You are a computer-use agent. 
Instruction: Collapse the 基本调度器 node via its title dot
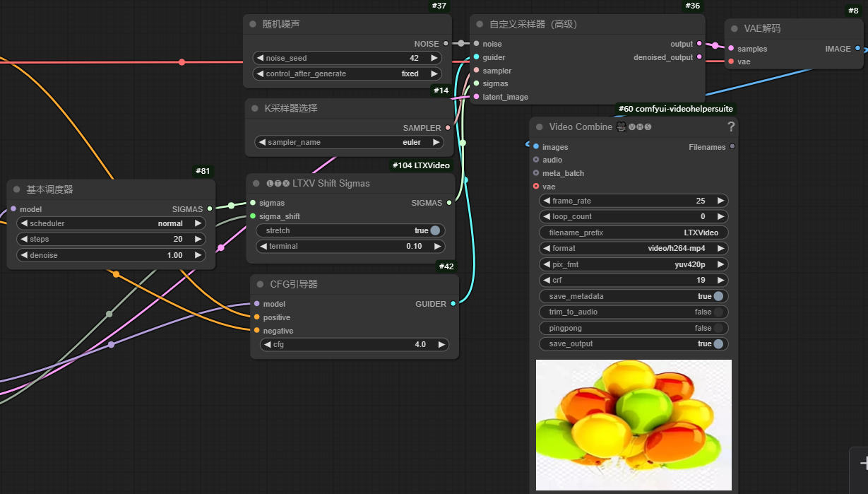(17, 189)
